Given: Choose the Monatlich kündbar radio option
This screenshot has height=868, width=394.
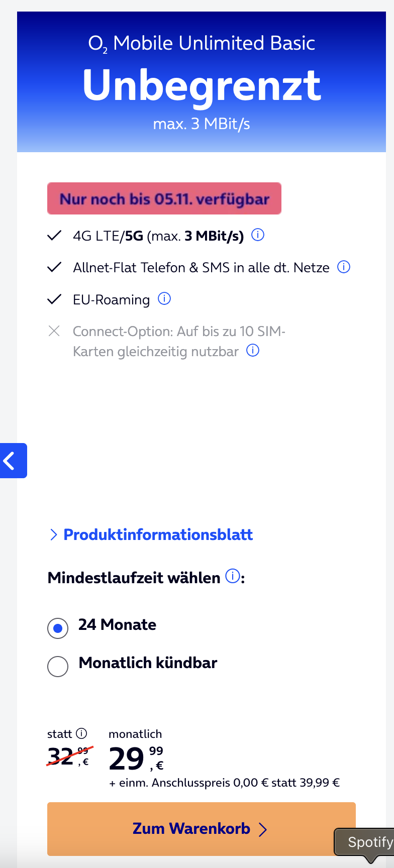Looking at the screenshot, I should pos(58,667).
